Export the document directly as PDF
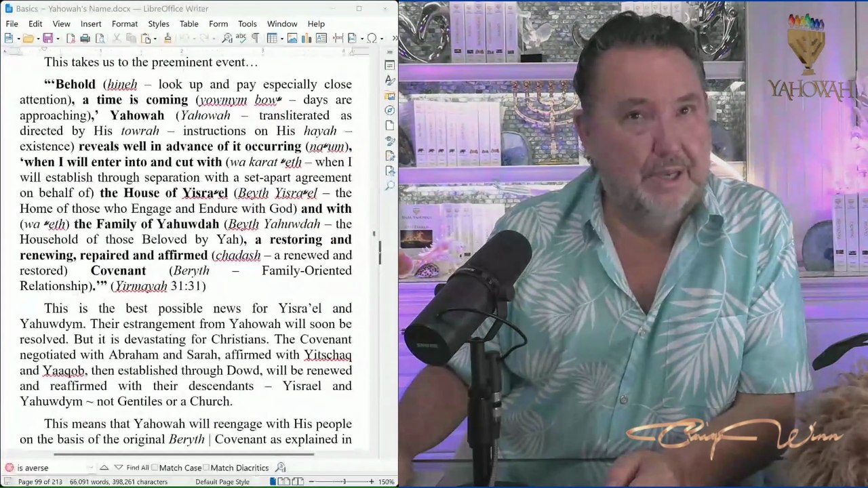The width and height of the screenshot is (868, 488). (70, 39)
